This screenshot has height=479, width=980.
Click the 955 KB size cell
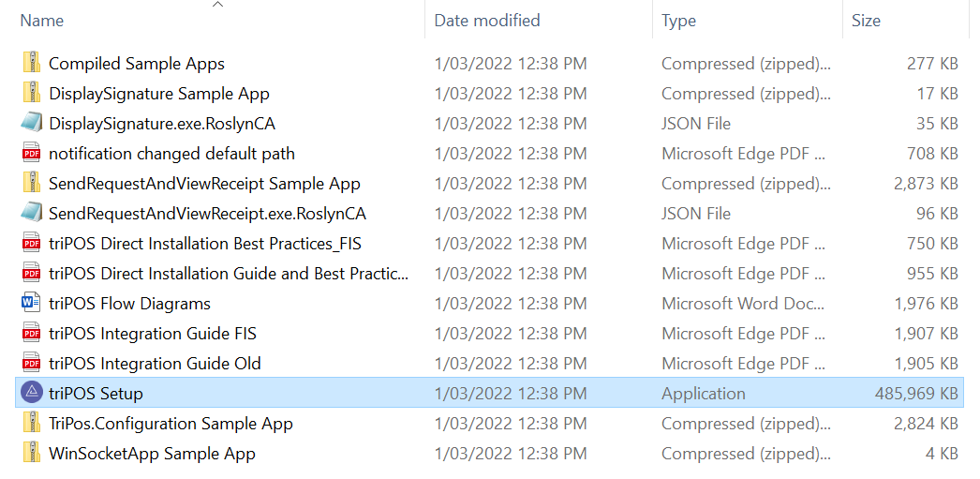tap(932, 274)
